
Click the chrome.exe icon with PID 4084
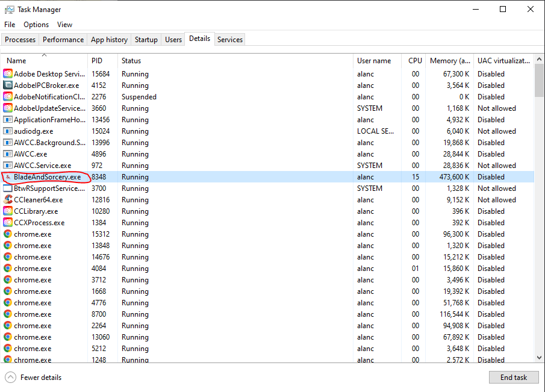click(8, 269)
